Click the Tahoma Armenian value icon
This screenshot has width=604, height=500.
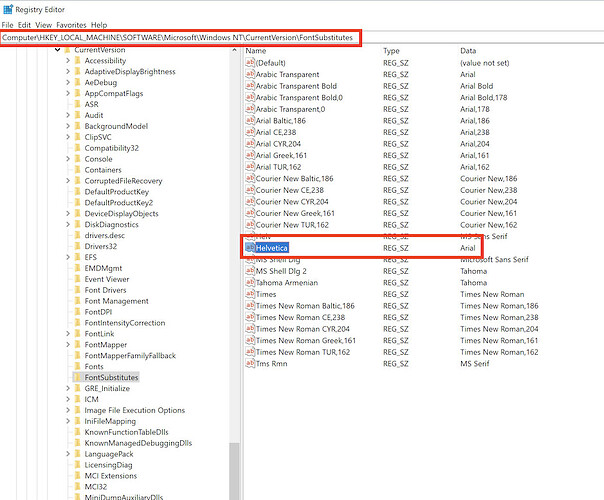[250, 282]
